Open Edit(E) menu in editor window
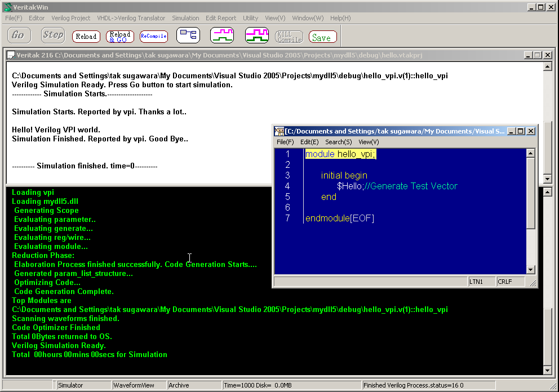This screenshot has height=392, width=559. (309, 142)
